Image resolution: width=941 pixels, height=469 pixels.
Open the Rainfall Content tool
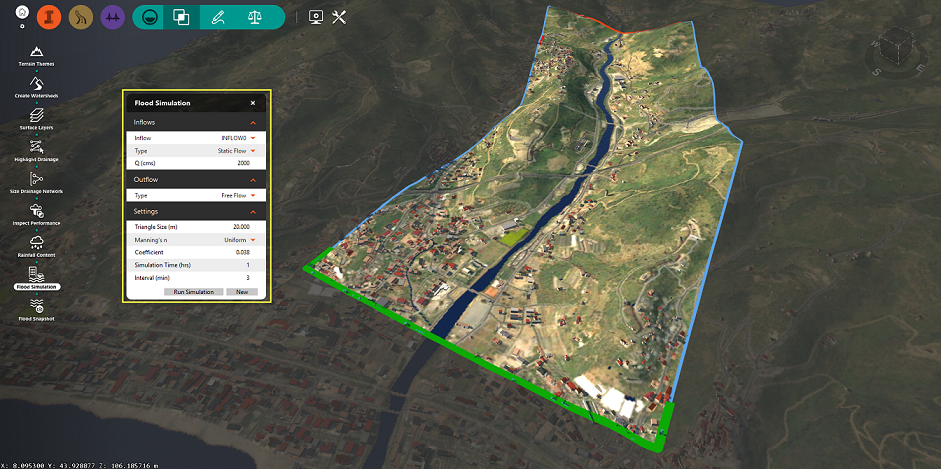[x=36, y=243]
